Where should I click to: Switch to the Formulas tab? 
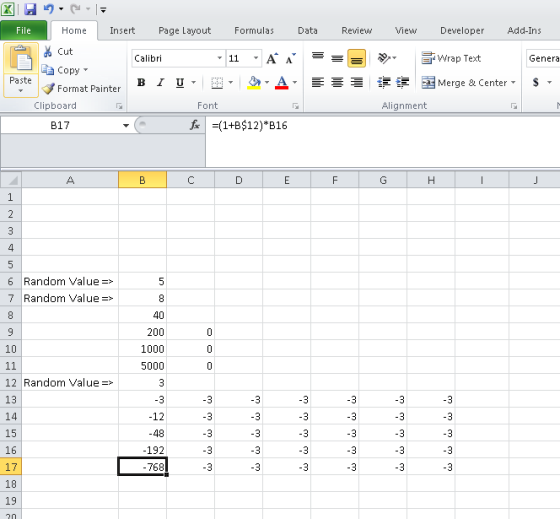click(254, 31)
